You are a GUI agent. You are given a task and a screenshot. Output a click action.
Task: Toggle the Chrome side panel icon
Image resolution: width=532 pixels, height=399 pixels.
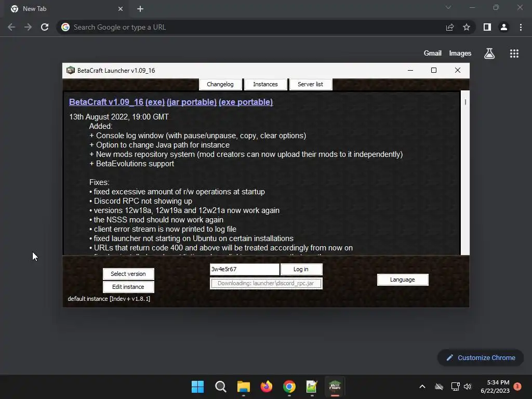(487, 27)
